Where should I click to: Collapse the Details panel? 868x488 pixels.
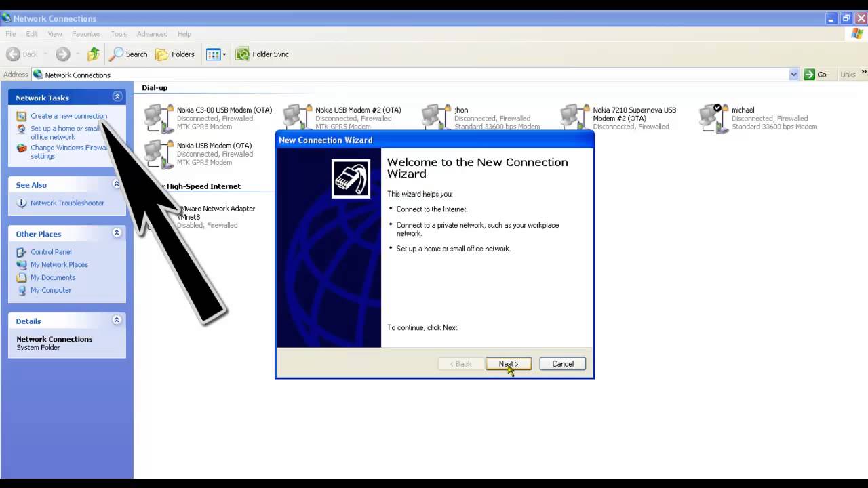coord(117,320)
